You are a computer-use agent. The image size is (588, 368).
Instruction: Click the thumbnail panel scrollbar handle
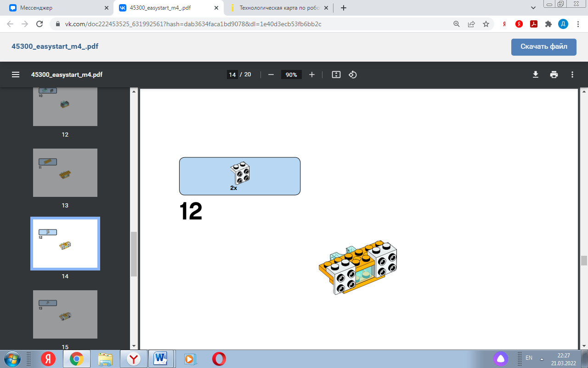click(134, 254)
